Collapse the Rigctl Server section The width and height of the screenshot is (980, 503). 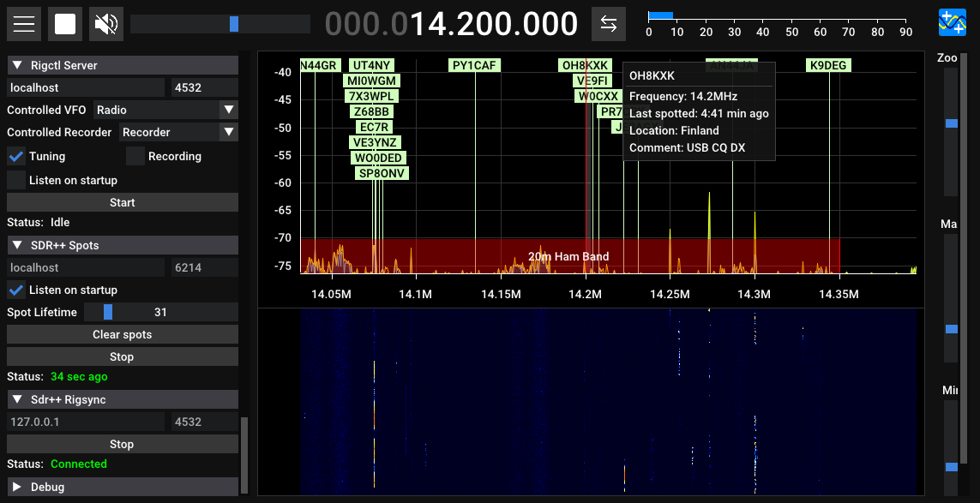[x=123, y=65]
